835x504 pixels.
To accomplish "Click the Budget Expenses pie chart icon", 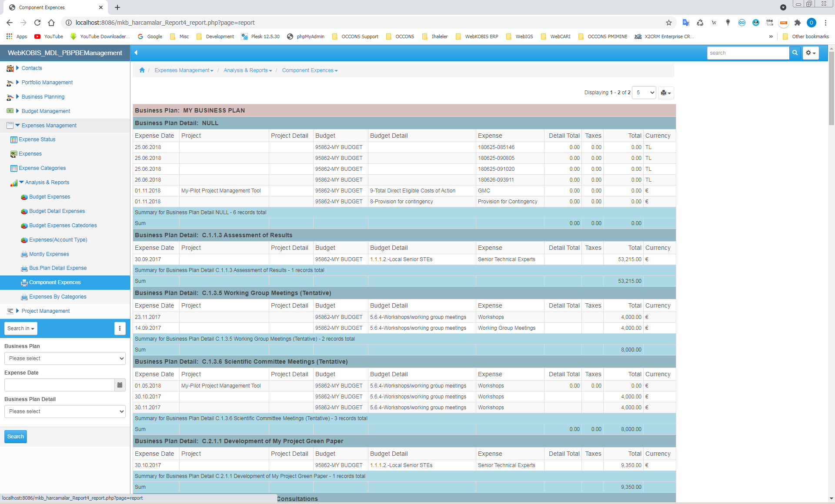I will pos(24,197).
